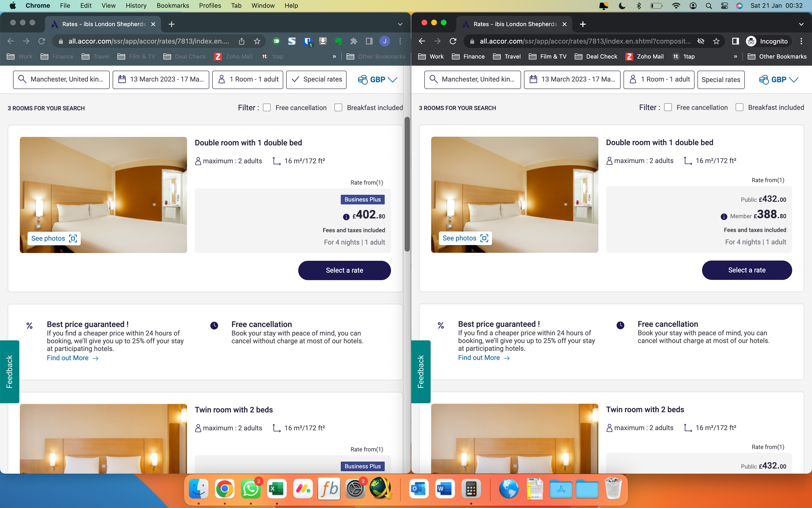Click the side panel icon in Incognito window

(735, 41)
